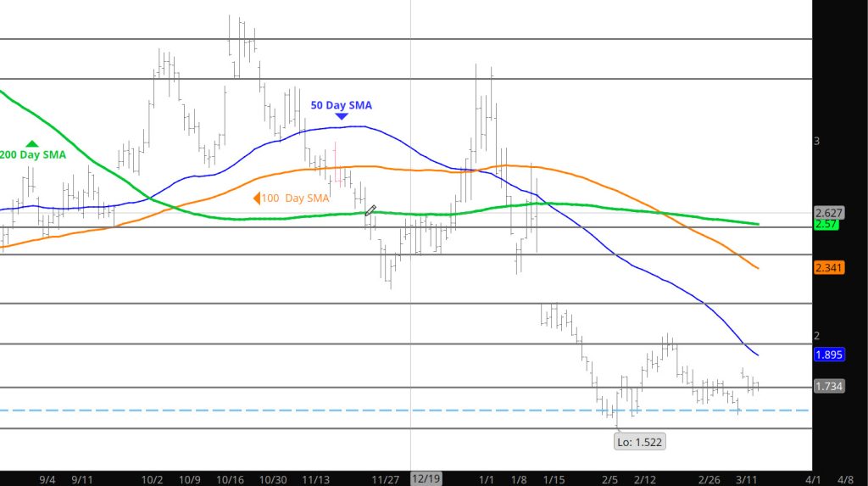
Task: Select the dashed light-blue horizontal line
Action: point(339,410)
